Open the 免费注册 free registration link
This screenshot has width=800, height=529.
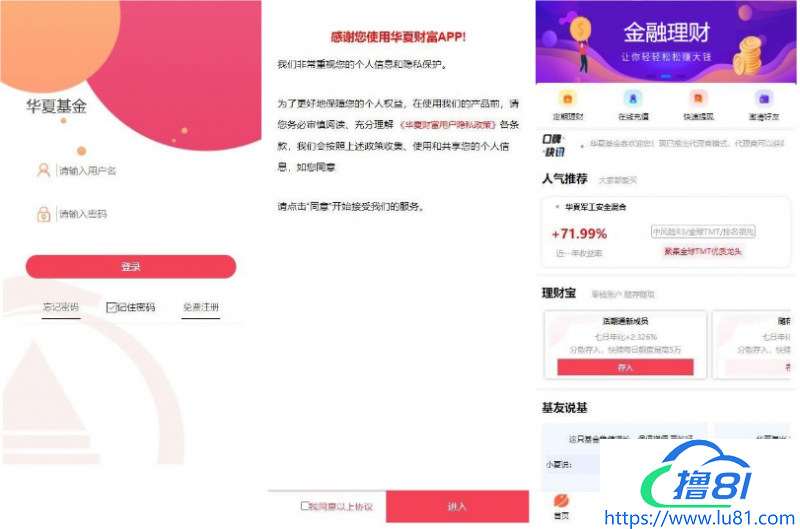pos(201,307)
